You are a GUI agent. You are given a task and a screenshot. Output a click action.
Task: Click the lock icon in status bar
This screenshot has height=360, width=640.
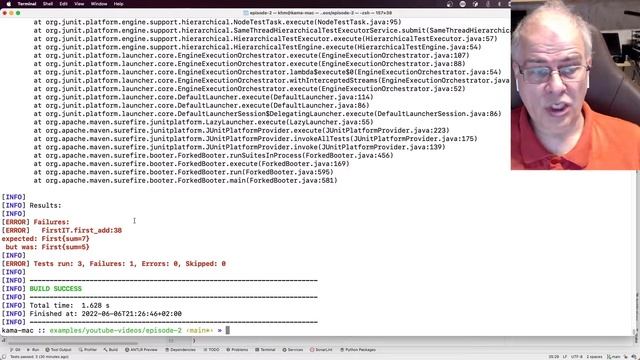pos(626,357)
